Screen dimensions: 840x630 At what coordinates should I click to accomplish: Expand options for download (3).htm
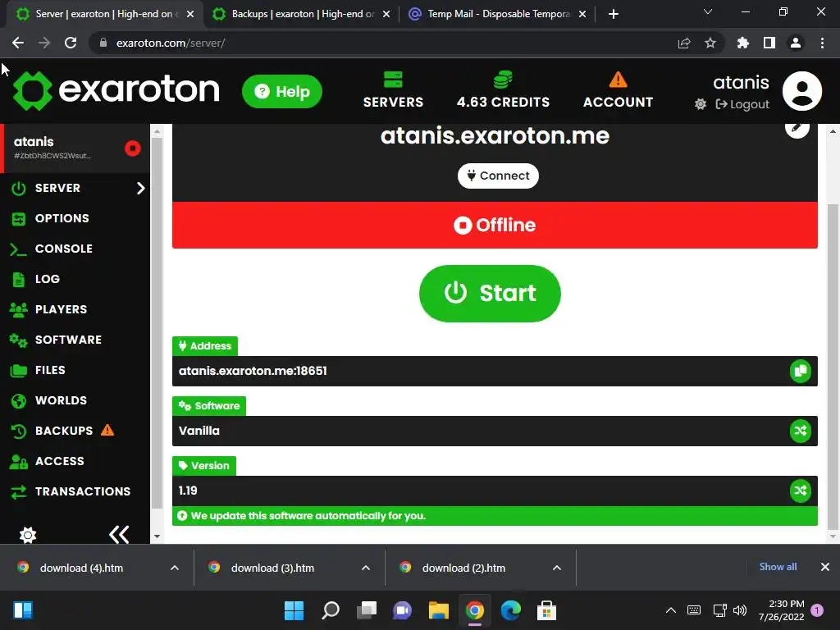pyautogui.click(x=366, y=568)
